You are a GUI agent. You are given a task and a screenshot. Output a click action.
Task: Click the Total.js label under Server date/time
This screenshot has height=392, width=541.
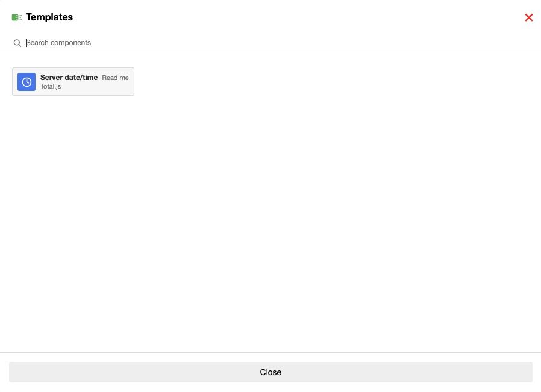(x=51, y=86)
